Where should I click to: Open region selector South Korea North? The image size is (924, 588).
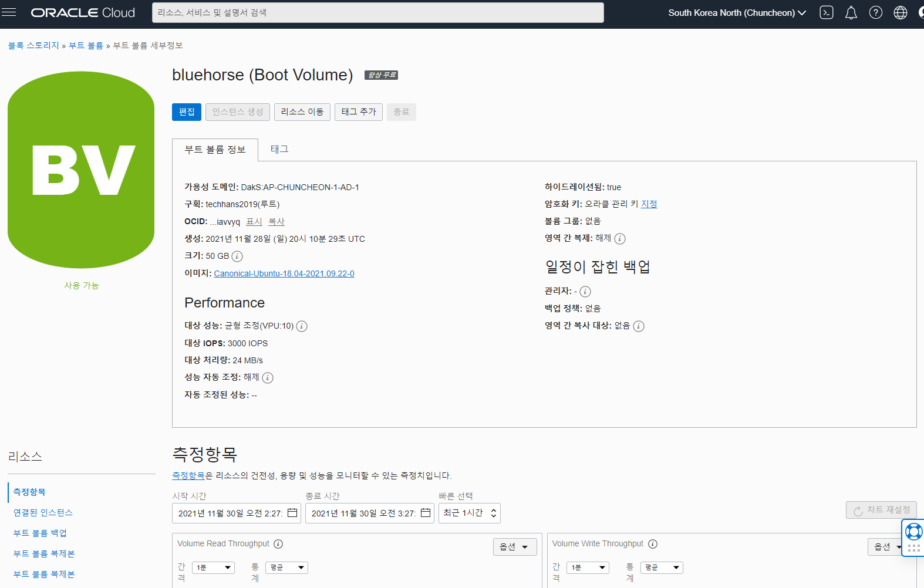coord(737,12)
